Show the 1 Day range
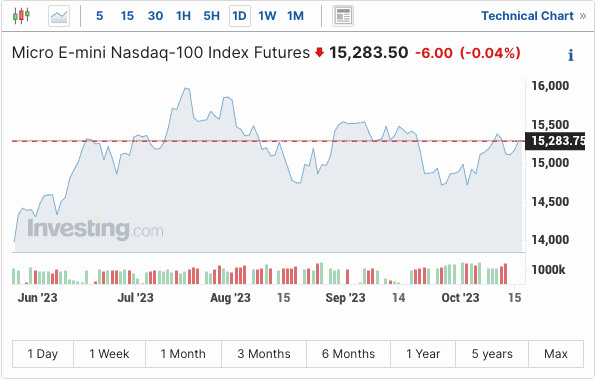595x379 pixels. [43, 354]
